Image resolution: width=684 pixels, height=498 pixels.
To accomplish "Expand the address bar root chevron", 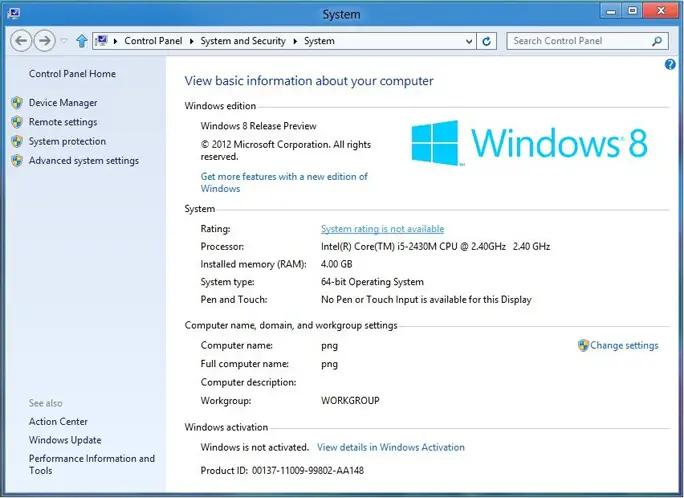I will pyautogui.click(x=116, y=41).
